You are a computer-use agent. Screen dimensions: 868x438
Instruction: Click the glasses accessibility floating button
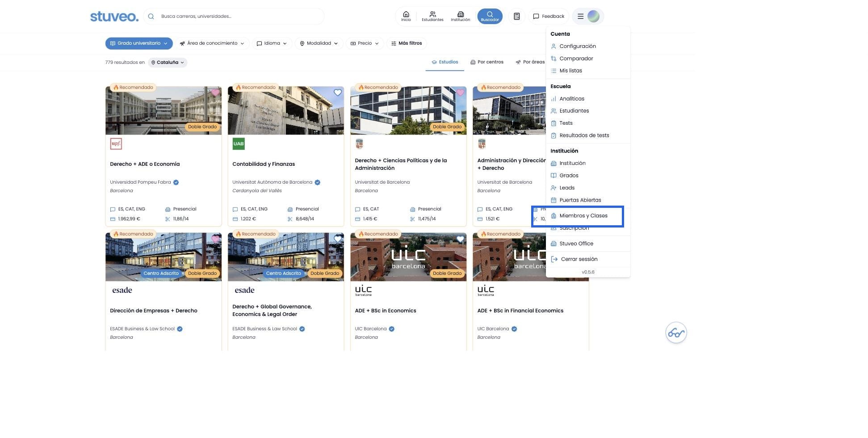[x=676, y=333]
